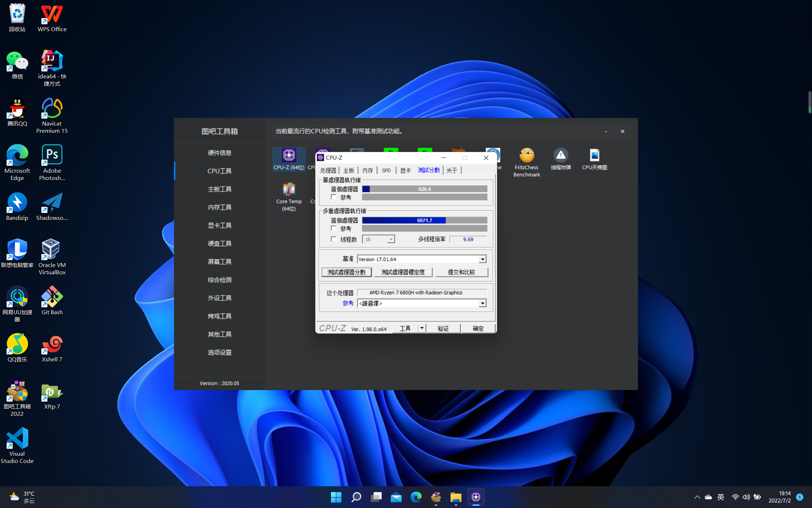812x508 pixels.
Task: Enable single-thread 參考 checkbox
Action: 333,197
